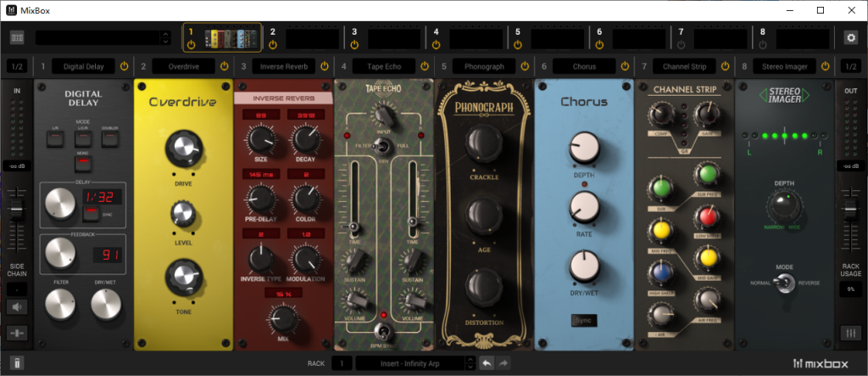
Task: Toggle power button of rack 2
Action: coord(273,44)
